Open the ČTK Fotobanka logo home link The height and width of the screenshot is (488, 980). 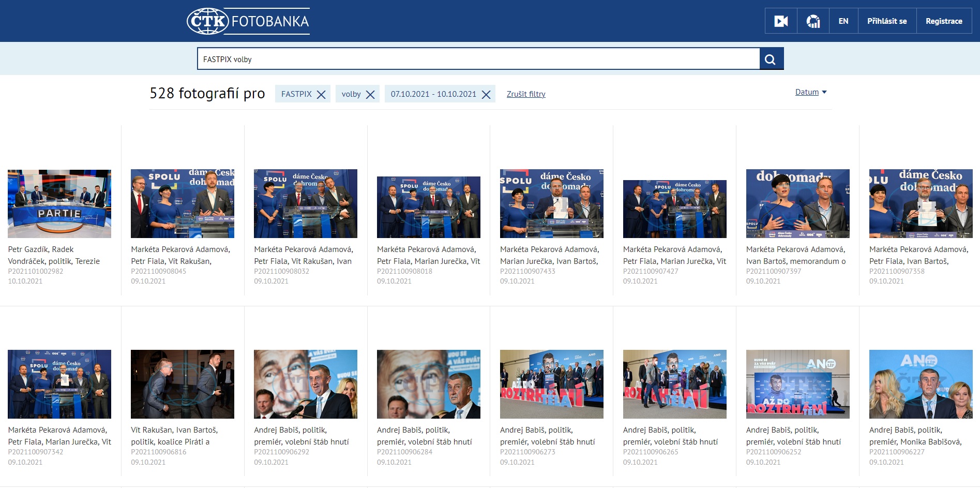(x=248, y=21)
